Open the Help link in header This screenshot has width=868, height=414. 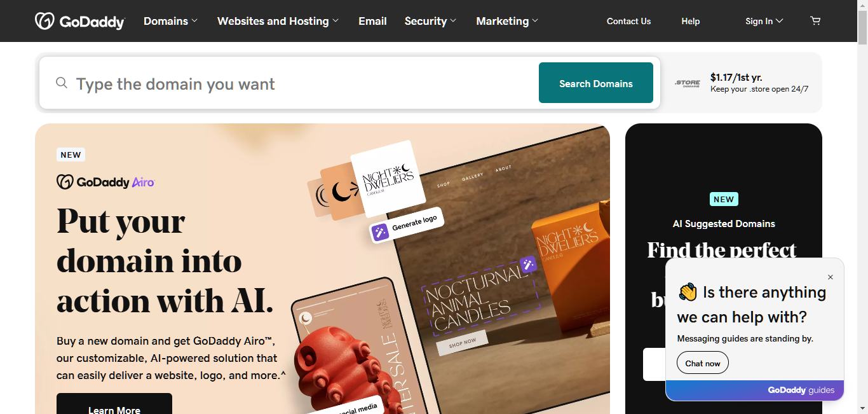point(691,21)
